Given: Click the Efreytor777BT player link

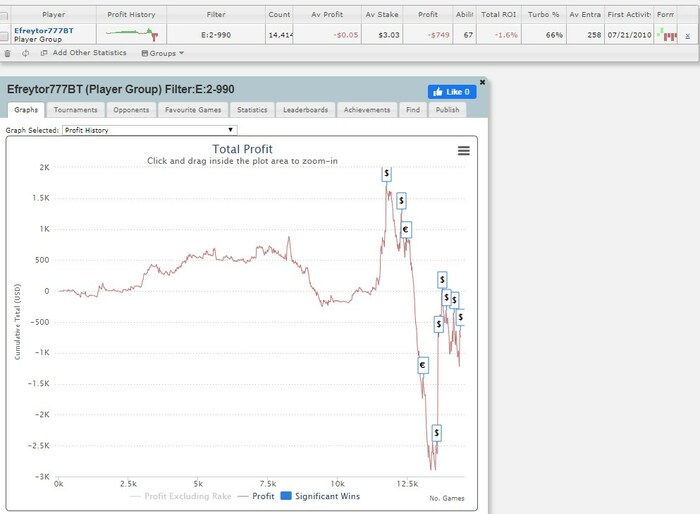Looking at the screenshot, I should tap(44, 30).
